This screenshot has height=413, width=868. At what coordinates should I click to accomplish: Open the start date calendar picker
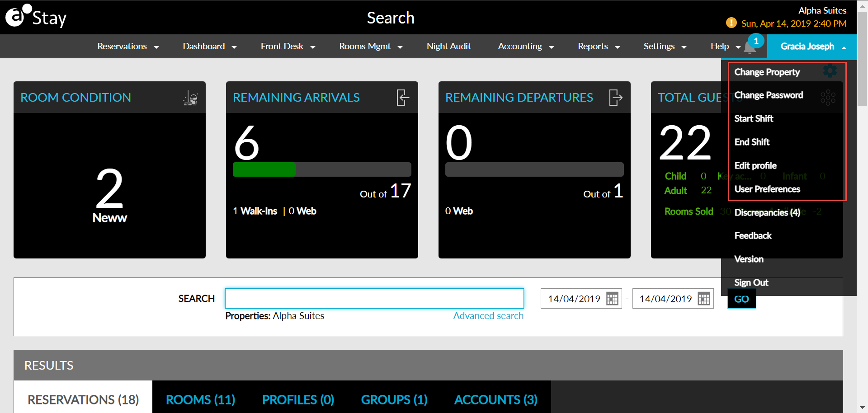tap(612, 299)
